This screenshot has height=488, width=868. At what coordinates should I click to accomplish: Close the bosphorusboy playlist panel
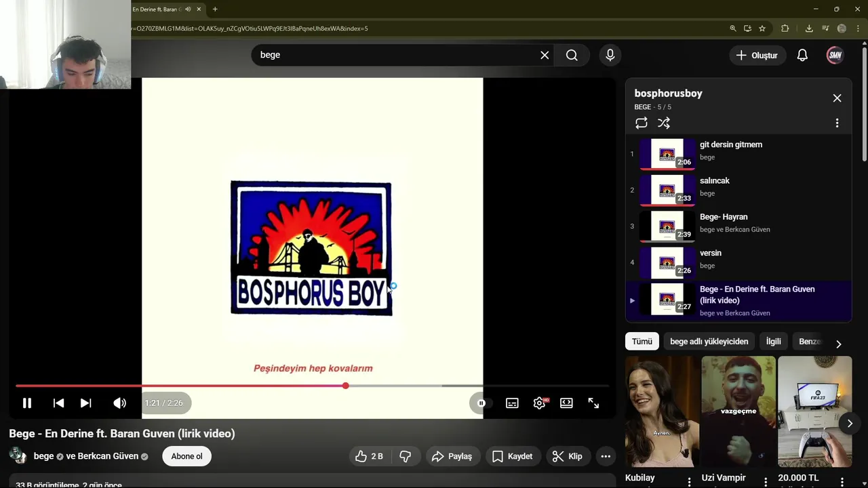tap(837, 98)
